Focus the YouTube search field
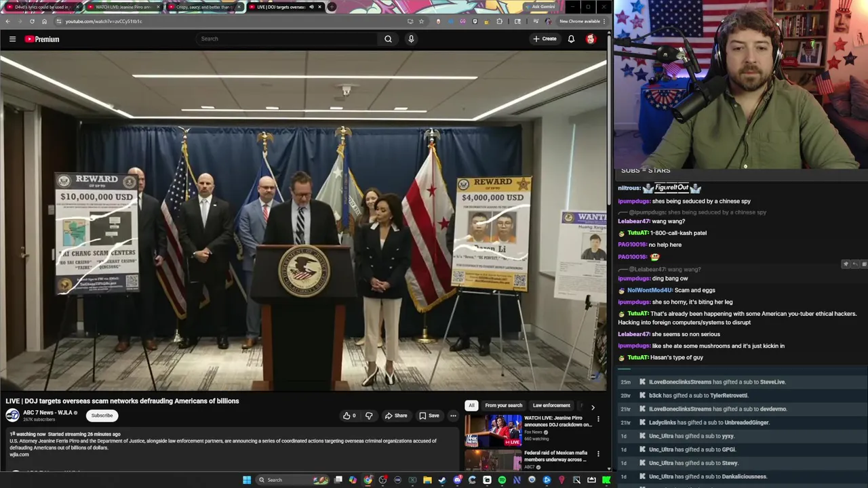Image resolution: width=868 pixels, height=488 pixels. [x=288, y=39]
